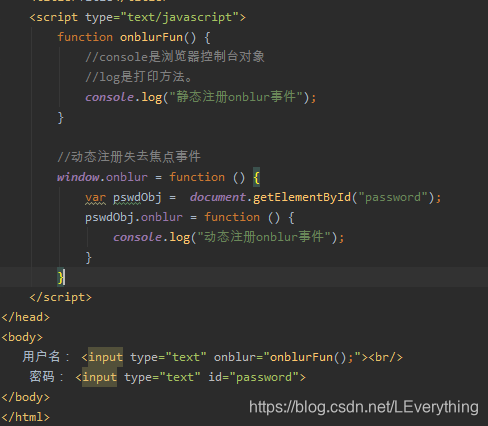Click window.onblur assignment text
This screenshot has width=488, height=426.
point(102,177)
